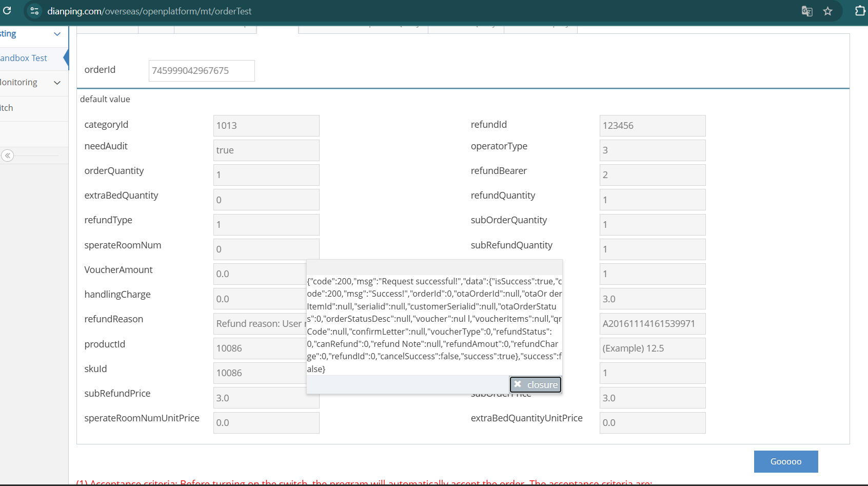Image resolution: width=868 pixels, height=486 pixels.
Task: Expand the Monitoring menu chevron
Action: 57,83
